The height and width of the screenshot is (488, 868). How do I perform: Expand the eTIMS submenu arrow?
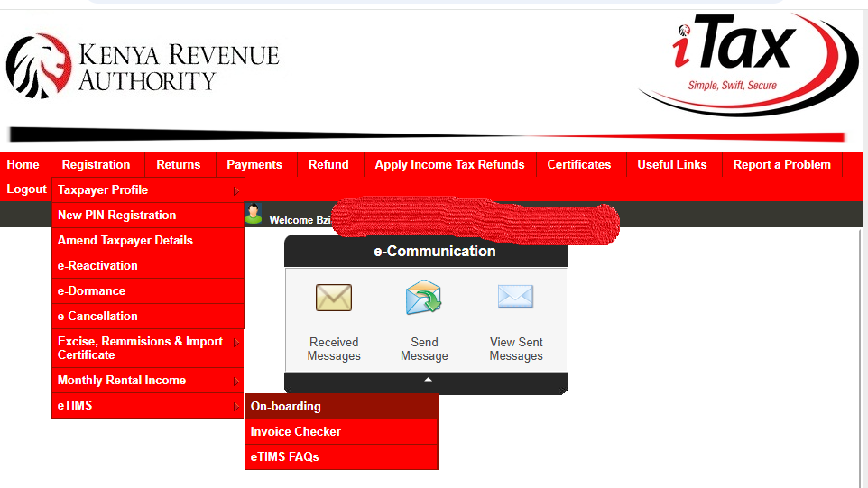(x=236, y=407)
